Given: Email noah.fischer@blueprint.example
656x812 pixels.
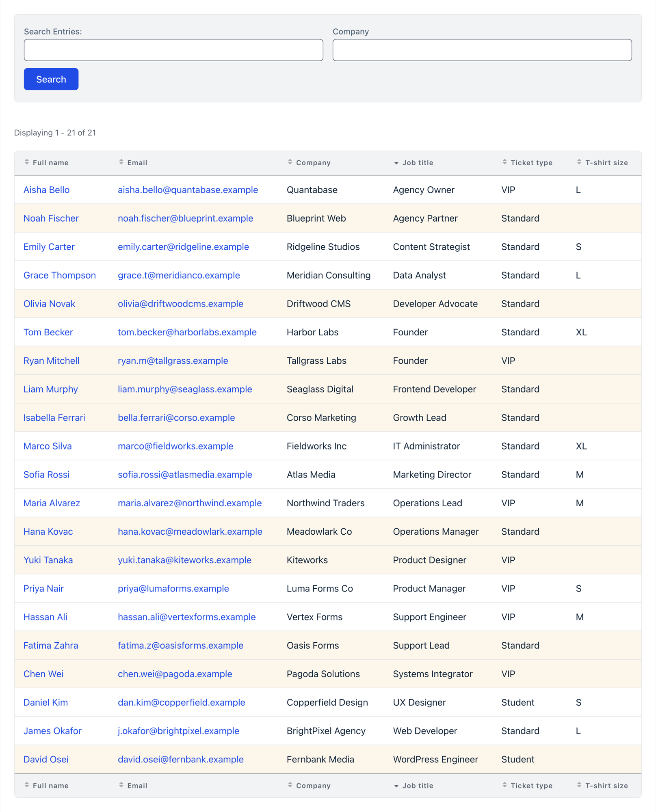Looking at the screenshot, I should point(186,218).
